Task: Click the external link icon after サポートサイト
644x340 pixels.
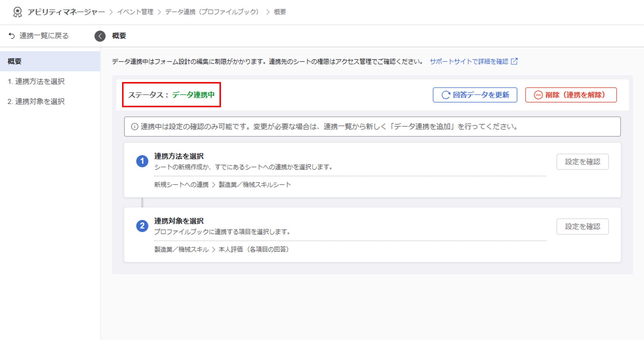Action: click(x=514, y=62)
